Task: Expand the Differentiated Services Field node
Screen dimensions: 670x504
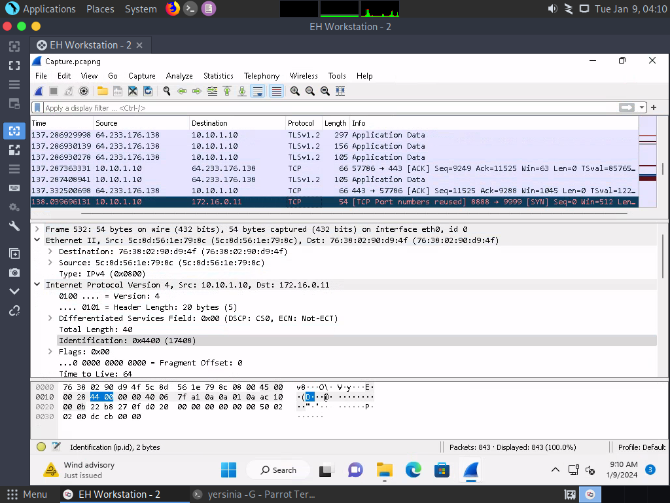Action: coord(50,317)
